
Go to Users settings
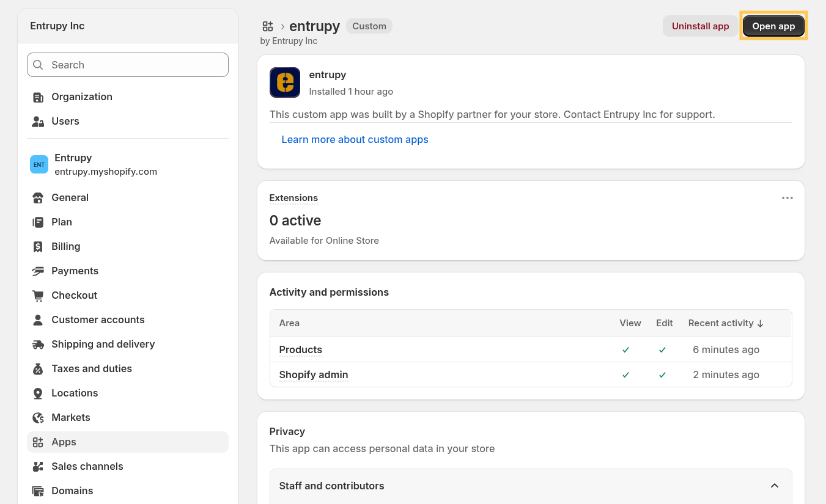(128, 122)
